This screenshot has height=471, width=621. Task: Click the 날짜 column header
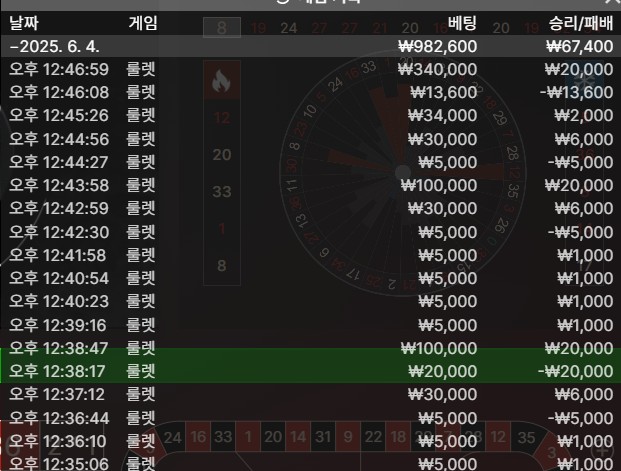point(29,22)
